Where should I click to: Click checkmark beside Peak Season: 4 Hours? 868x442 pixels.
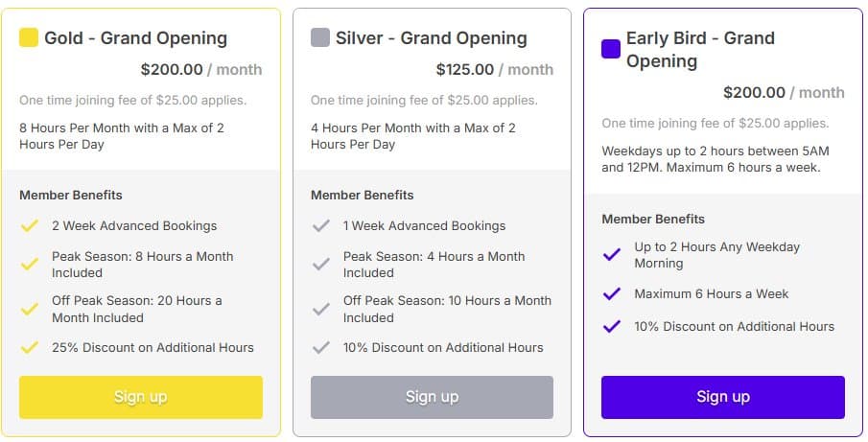coord(320,265)
